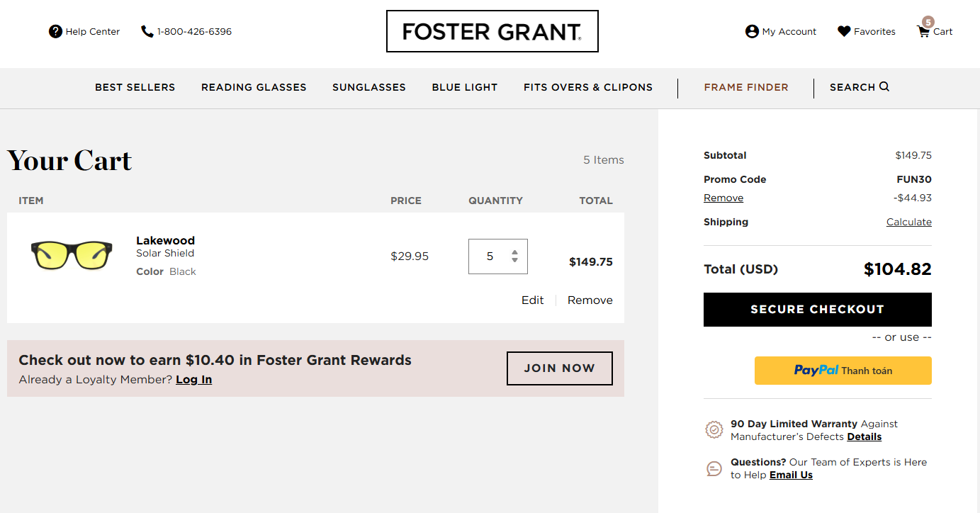
Task: Increase quantity with the up arrow
Action: click(514, 252)
